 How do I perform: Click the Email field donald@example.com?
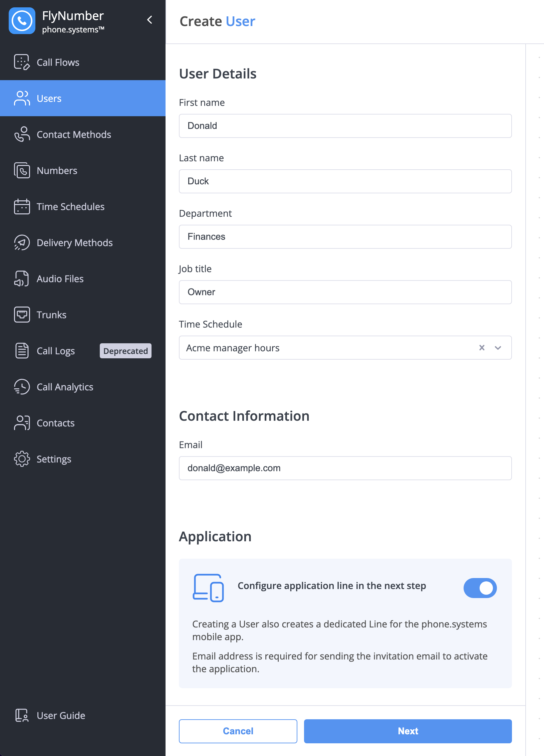coord(345,468)
